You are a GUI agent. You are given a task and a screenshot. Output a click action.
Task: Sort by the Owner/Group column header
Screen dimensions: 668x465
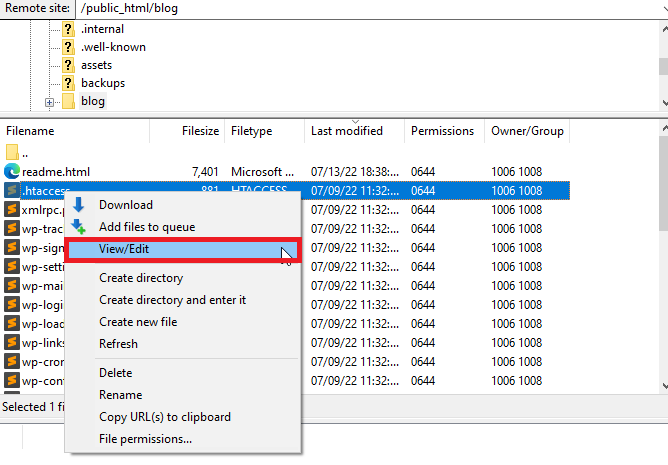[527, 131]
